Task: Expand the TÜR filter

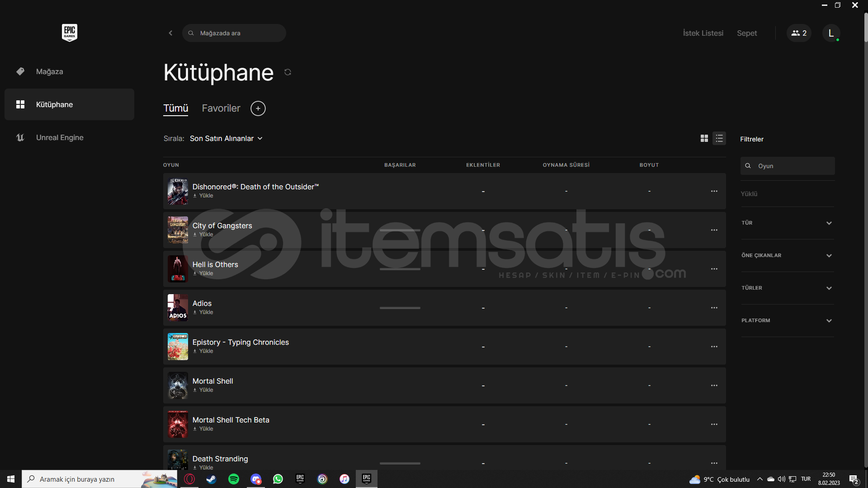Action: point(787,223)
